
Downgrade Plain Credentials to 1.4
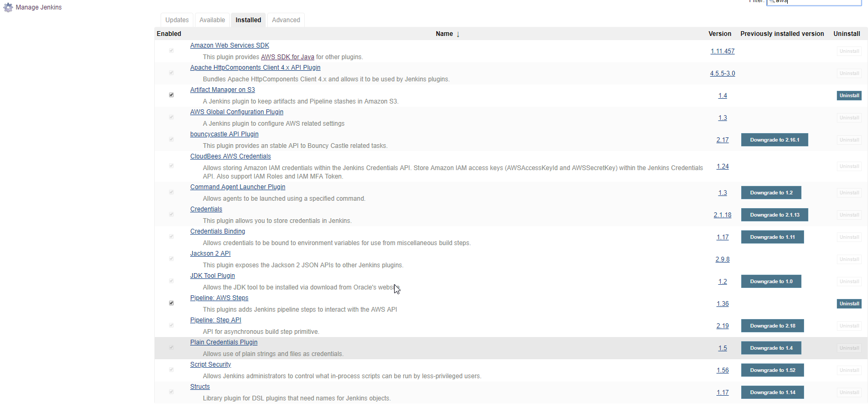pyautogui.click(x=771, y=348)
